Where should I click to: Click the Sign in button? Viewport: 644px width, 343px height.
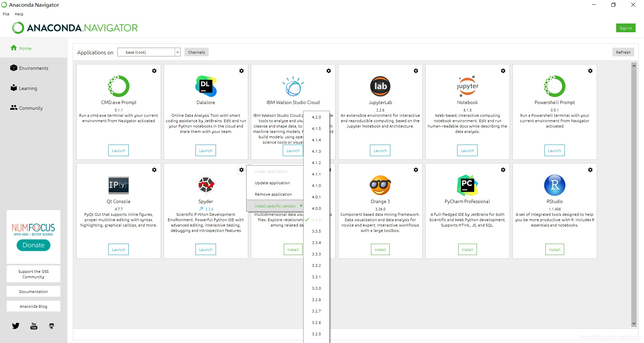626,28
